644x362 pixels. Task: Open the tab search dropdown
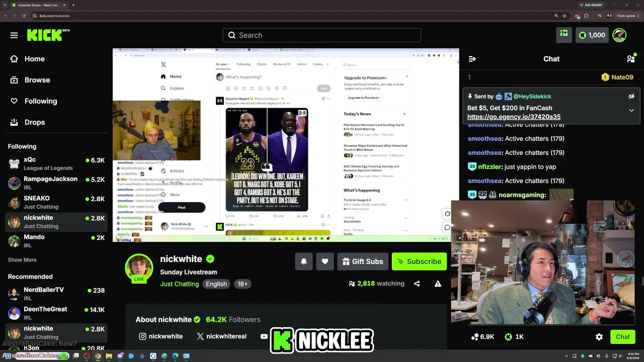[x=4, y=5]
